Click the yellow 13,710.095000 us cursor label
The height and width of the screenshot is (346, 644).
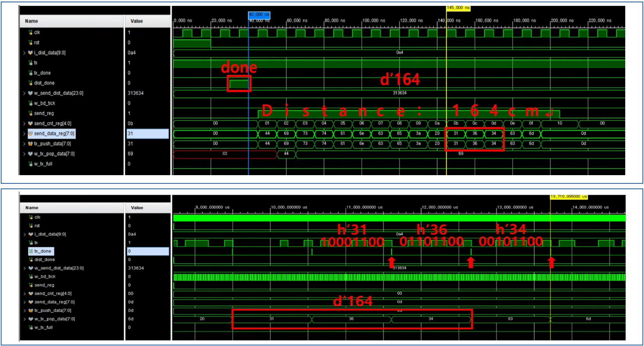(x=569, y=196)
